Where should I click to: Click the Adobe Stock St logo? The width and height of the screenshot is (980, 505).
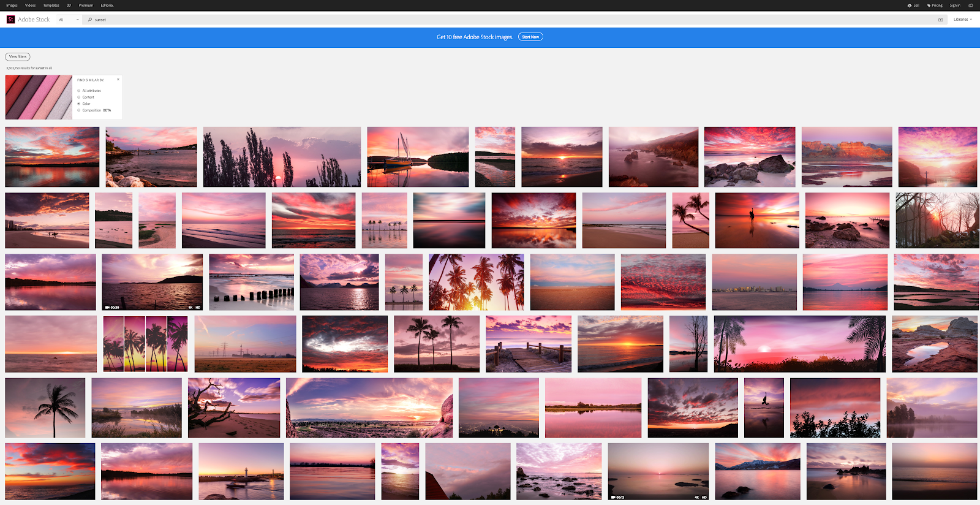[x=10, y=20]
